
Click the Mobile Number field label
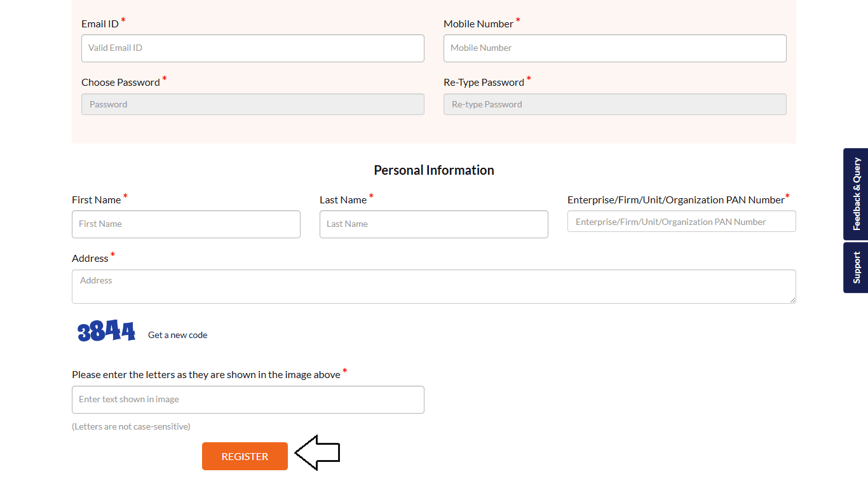[477, 24]
